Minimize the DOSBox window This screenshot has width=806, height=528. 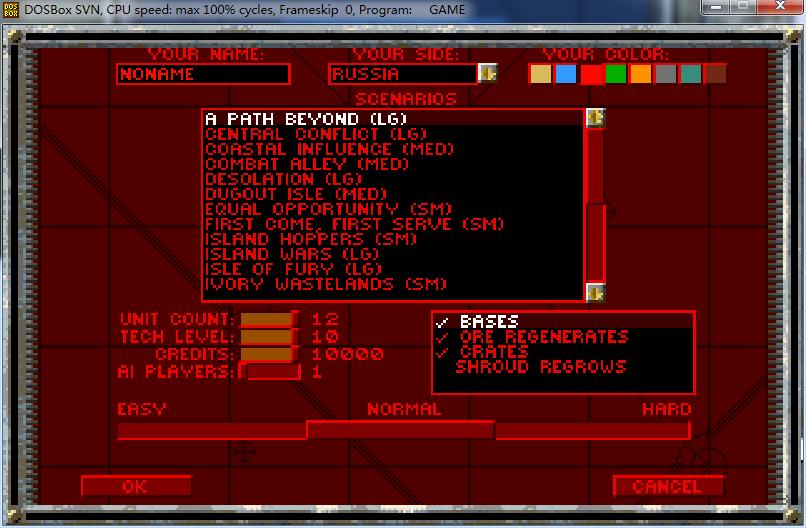[716, 7]
